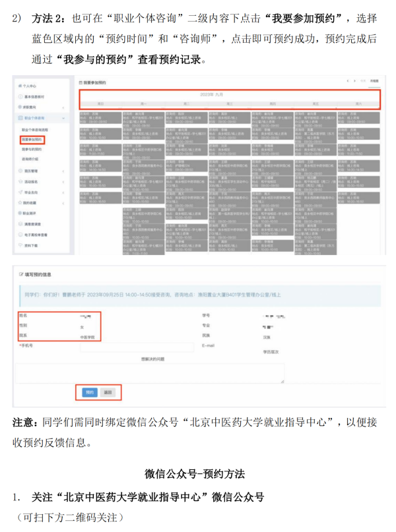Screen dimensions: 396x532
Task: Click the 基本信息核对 sidebar icon
Action: click(18, 96)
